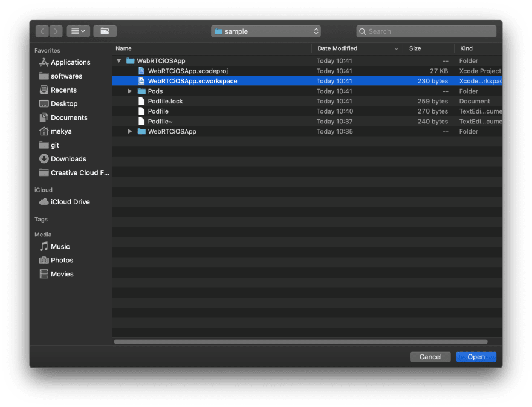
Task: Click the horizontal scrollbar
Action: tap(300, 342)
